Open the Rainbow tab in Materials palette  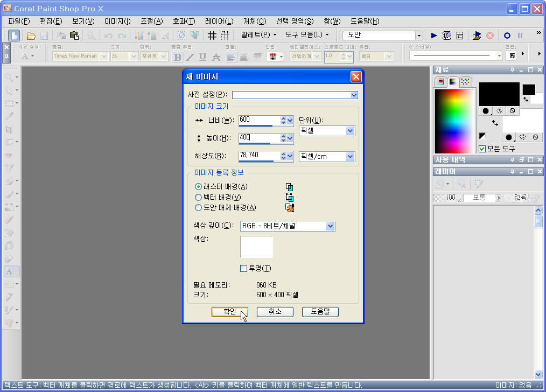[453, 81]
